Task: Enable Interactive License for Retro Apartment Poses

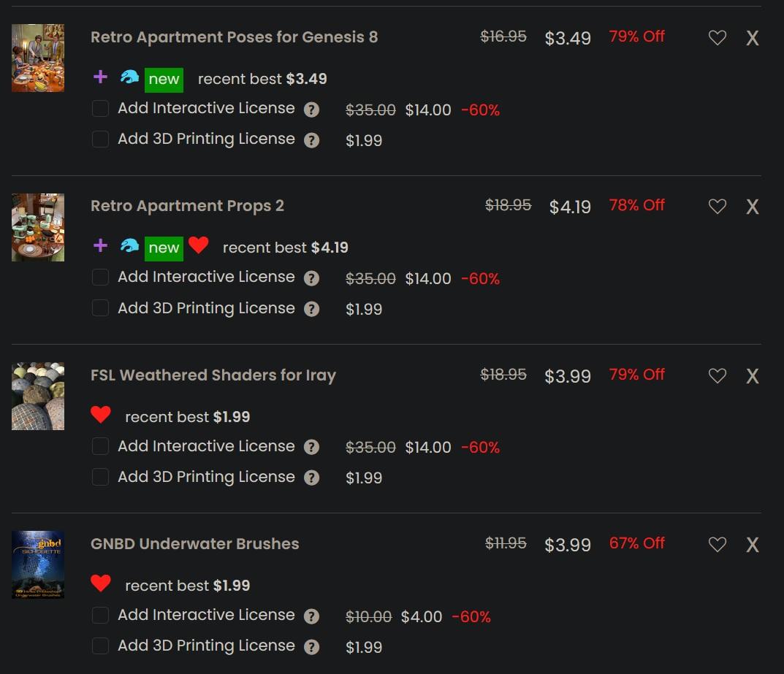Action: pos(100,109)
